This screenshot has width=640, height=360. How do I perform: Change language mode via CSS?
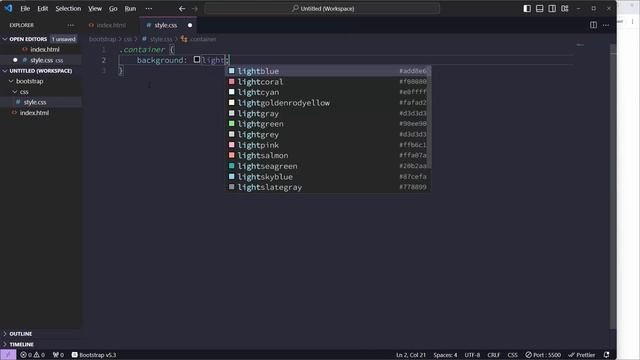tap(512, 355)
